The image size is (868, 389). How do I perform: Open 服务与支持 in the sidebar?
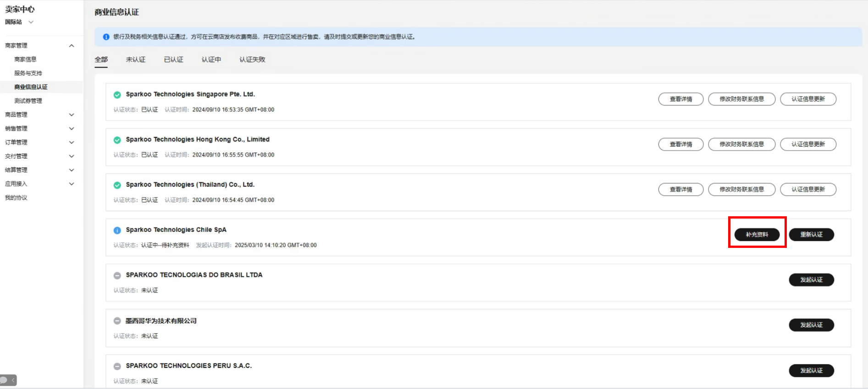pyautogui.click(x=28, y=73)
